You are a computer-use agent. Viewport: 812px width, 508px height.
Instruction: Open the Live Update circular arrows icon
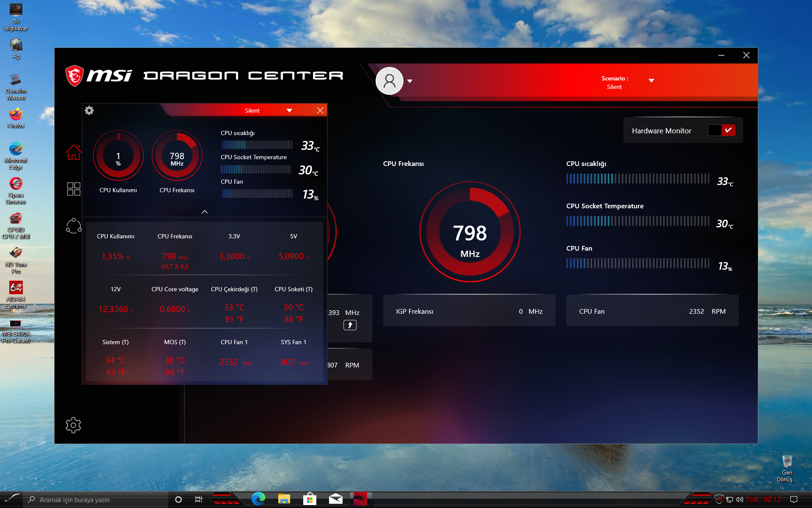(74, 226)
